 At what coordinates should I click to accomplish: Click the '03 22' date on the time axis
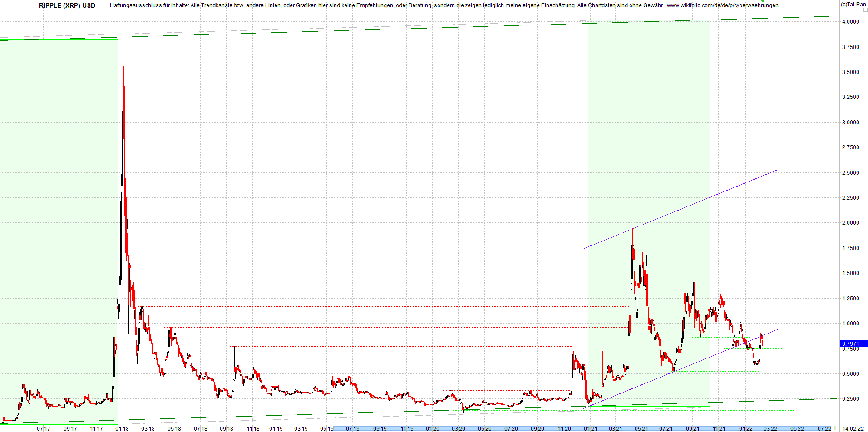click(x=770, y=428)
